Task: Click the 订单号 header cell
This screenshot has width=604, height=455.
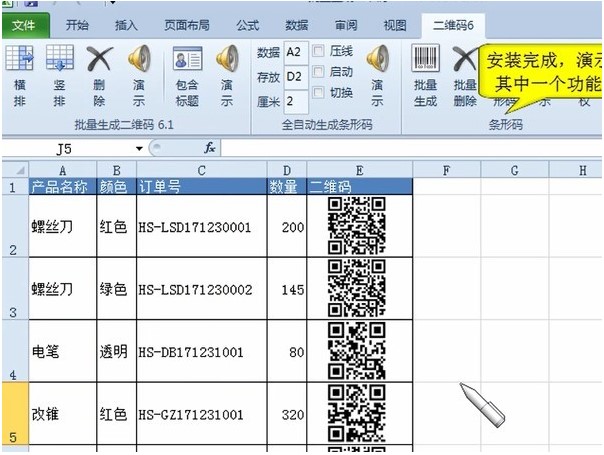Action: click(201, 186)
